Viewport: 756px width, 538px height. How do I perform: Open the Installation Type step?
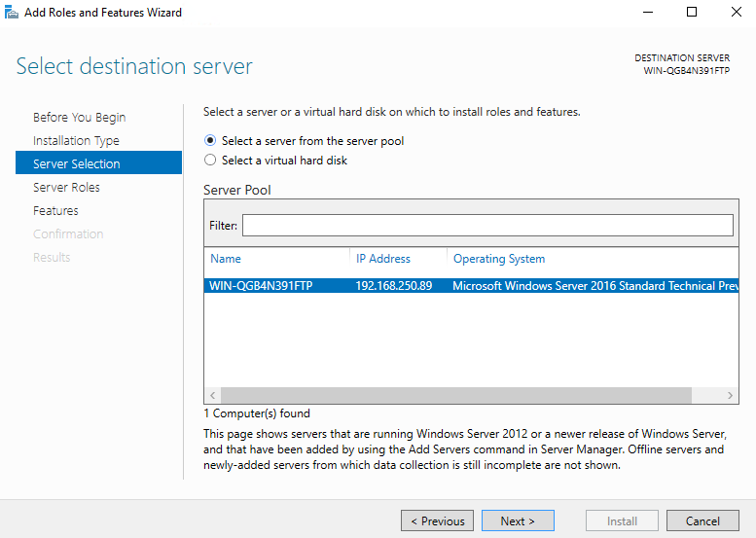76,140
